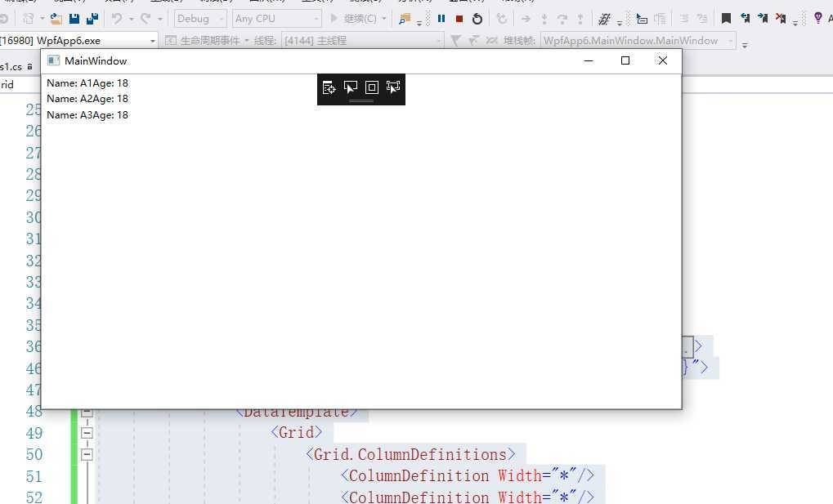The width and height of the screenshot is (833, 504).
Task: Enable element selection in the runtime toolbar
Action: tap(351, 87)
